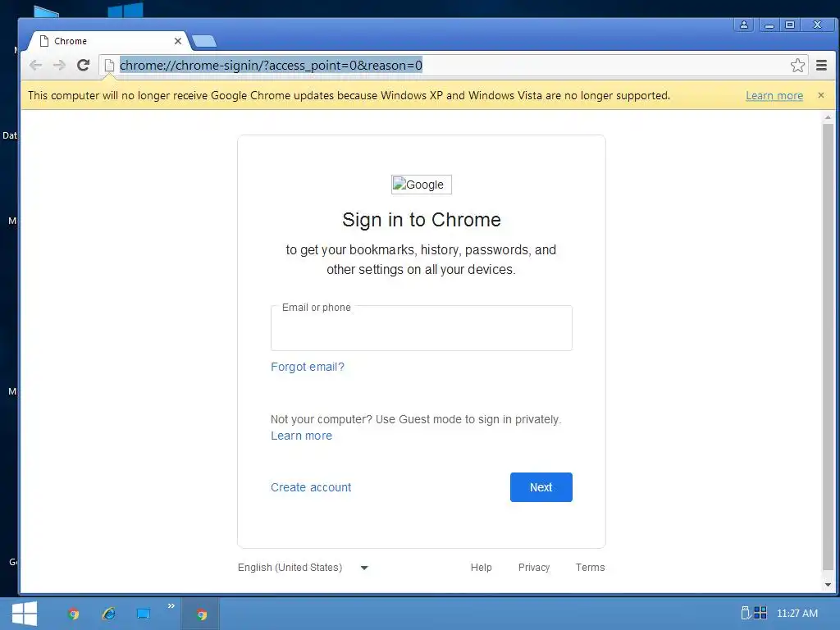Open Learn more about Guest mode
This screenshot has height=630, width=840.
point(301,436)
